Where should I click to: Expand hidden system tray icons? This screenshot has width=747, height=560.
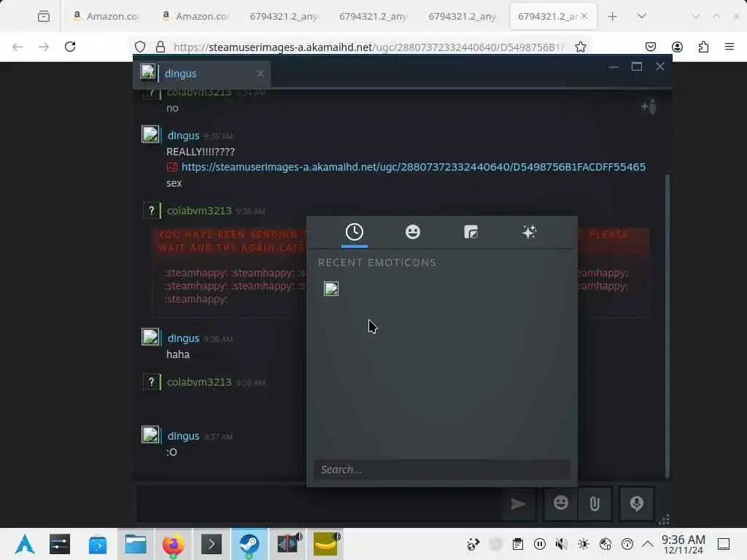click(648, 544)
